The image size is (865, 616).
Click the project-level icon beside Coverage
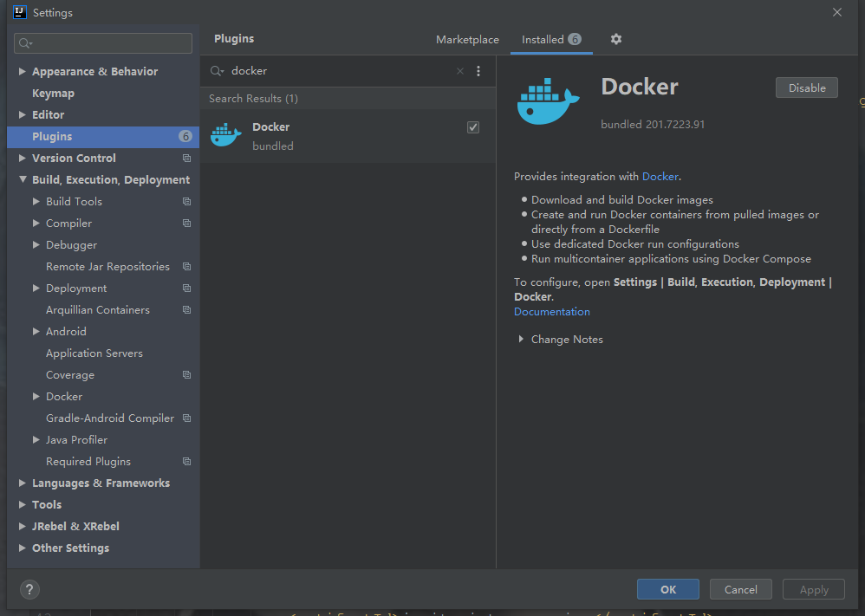tap(187, 375)
